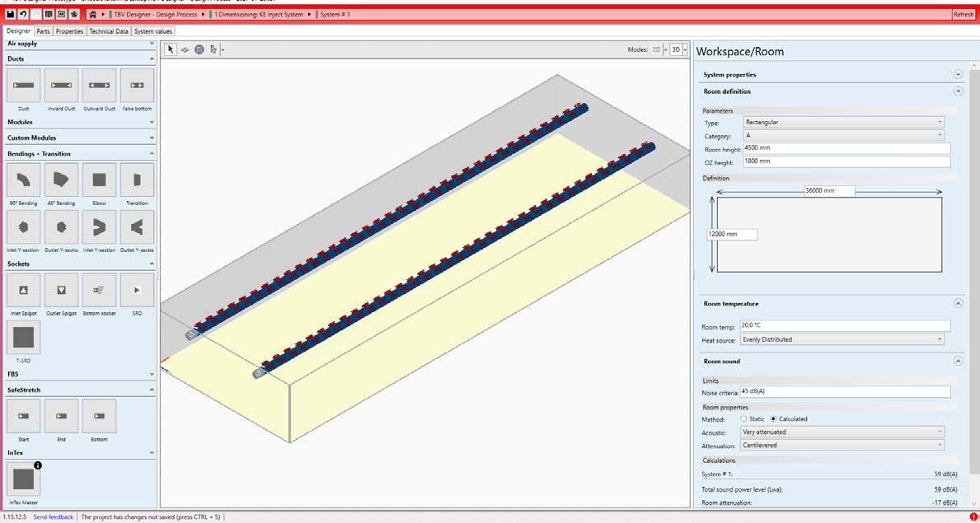Click the 12000 mm room depth field
This screenshot has width=980, height=523.
[732, 234]
